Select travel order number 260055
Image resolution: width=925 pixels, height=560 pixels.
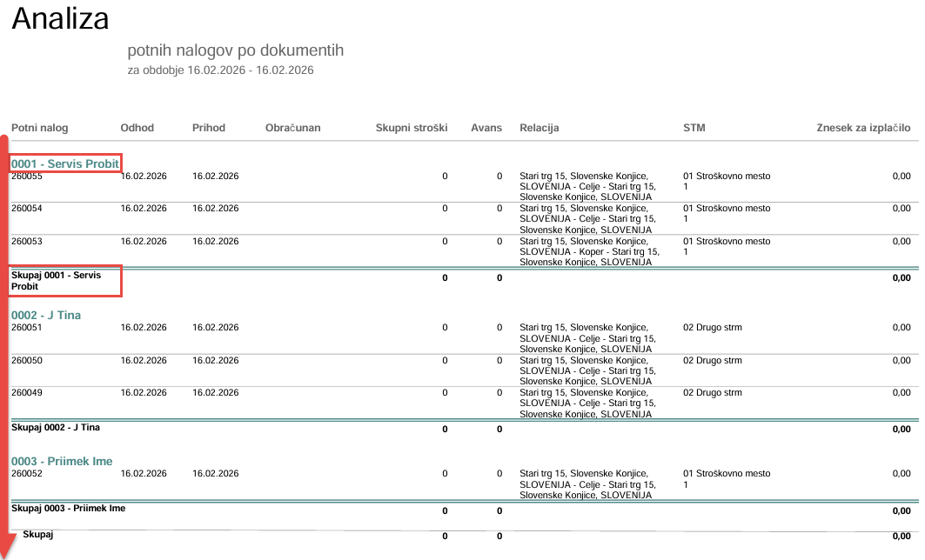pos(27,177)
